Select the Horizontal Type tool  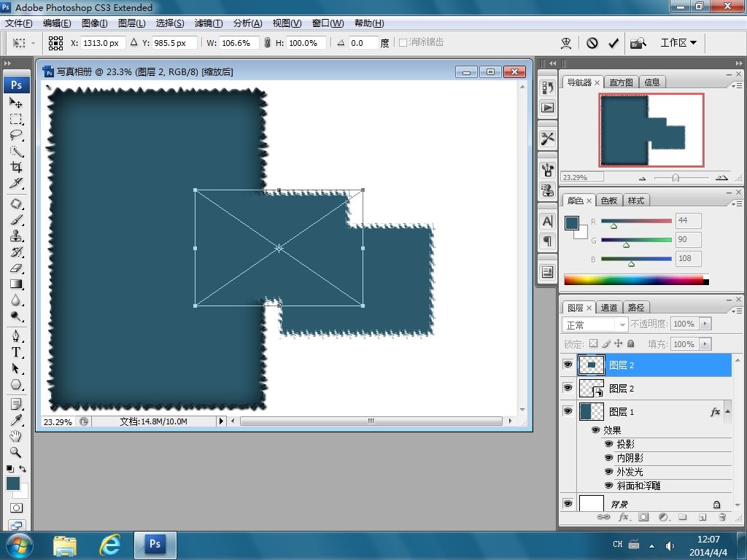[x=16, y=352]
